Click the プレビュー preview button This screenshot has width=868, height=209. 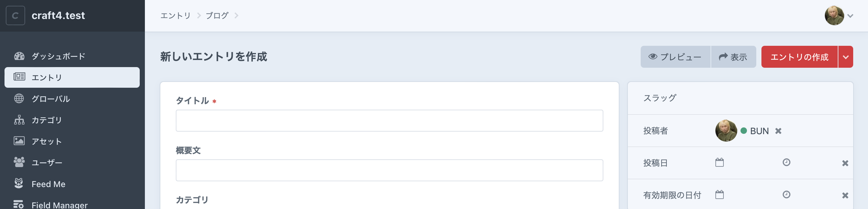(x=675, y=57)
